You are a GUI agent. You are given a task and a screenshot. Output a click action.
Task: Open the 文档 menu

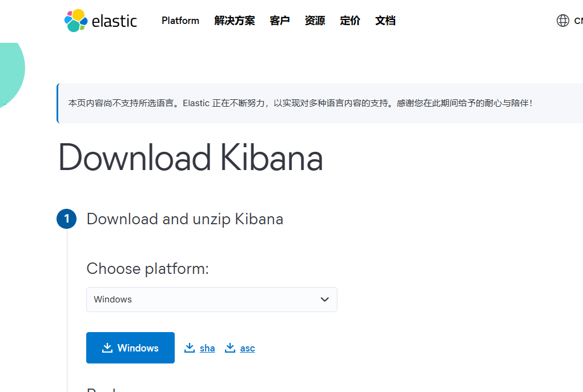(385, 21)
